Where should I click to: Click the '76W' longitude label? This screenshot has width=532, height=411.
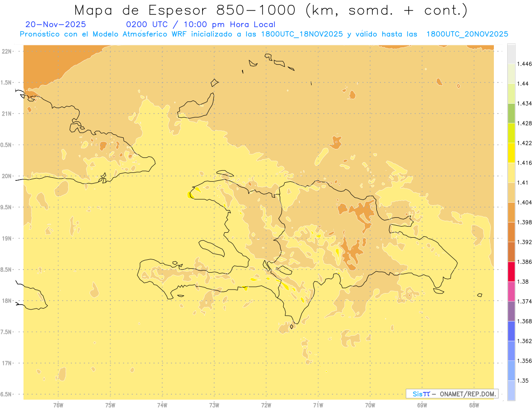click(x=58, y=405)
